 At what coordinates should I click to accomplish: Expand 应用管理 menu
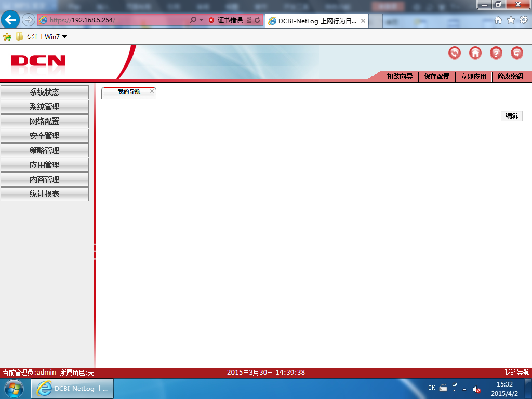[x=45, y=165]
